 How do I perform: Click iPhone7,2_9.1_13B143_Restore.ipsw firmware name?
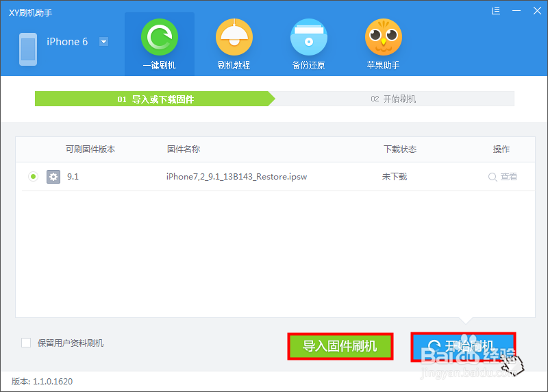(x=236, y=177)
